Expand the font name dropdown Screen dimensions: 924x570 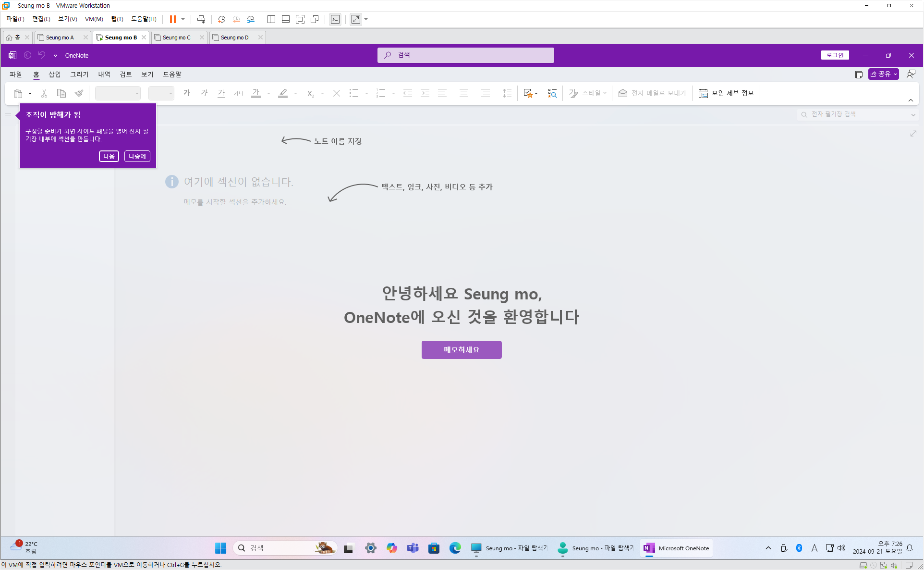click(137, 93)
